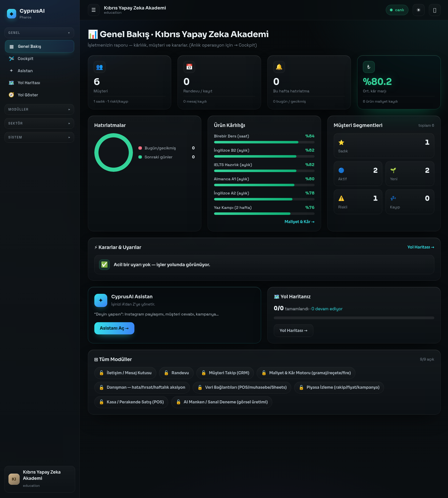Open Cockpit from the sidebar
The height and width of the screenshot is (498, 448).
[39, 59]
